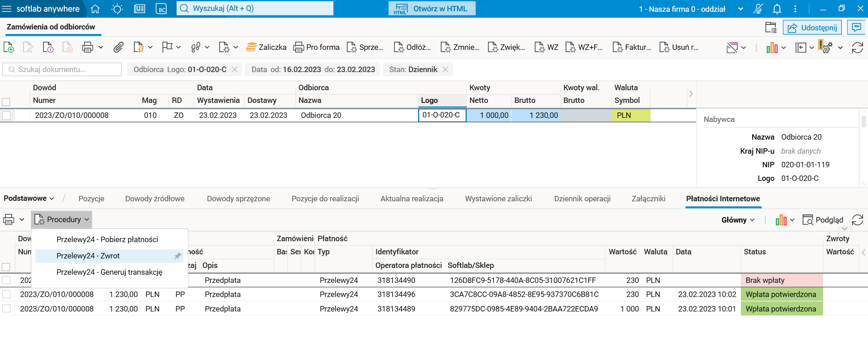Show document info icon in toolbar

point(48,47)
